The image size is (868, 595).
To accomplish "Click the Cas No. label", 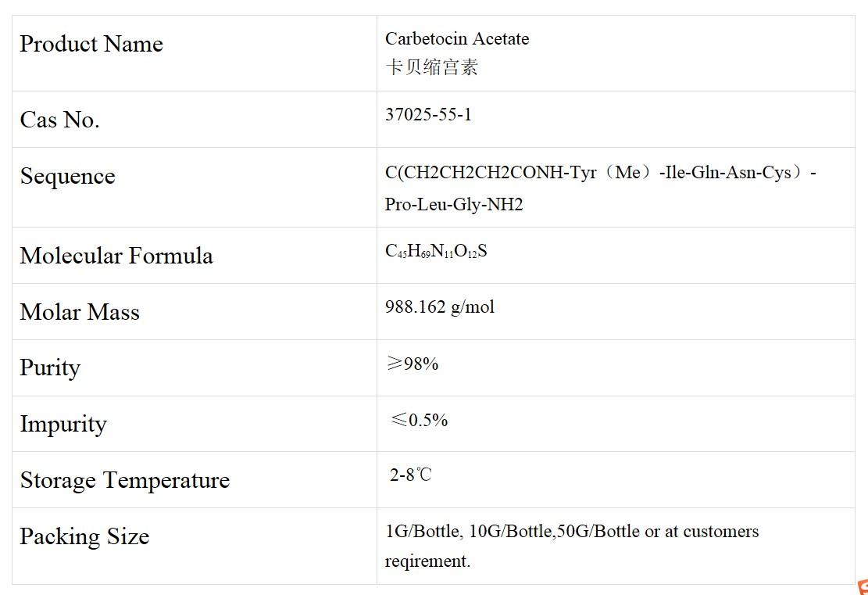I will pos(59,120).
